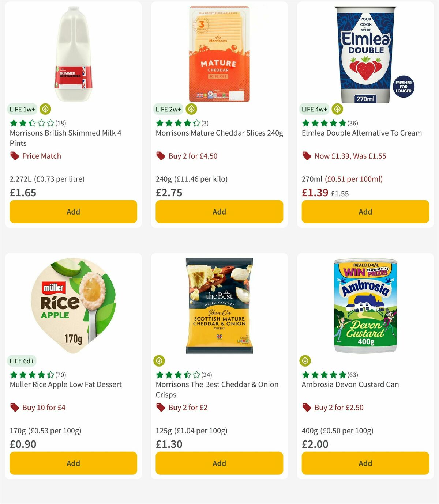Select the LIFE 6d+ freshness badge on Muller Rice

[22, 361]
